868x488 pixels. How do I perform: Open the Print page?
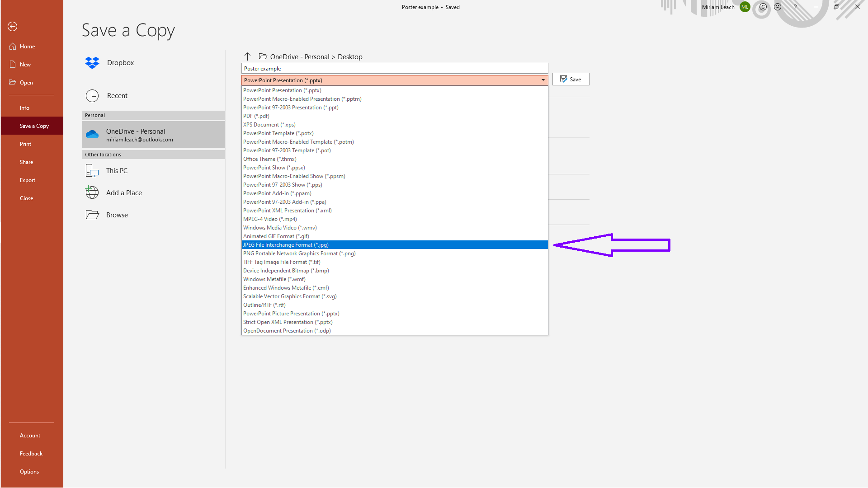(x=32, y=144)
